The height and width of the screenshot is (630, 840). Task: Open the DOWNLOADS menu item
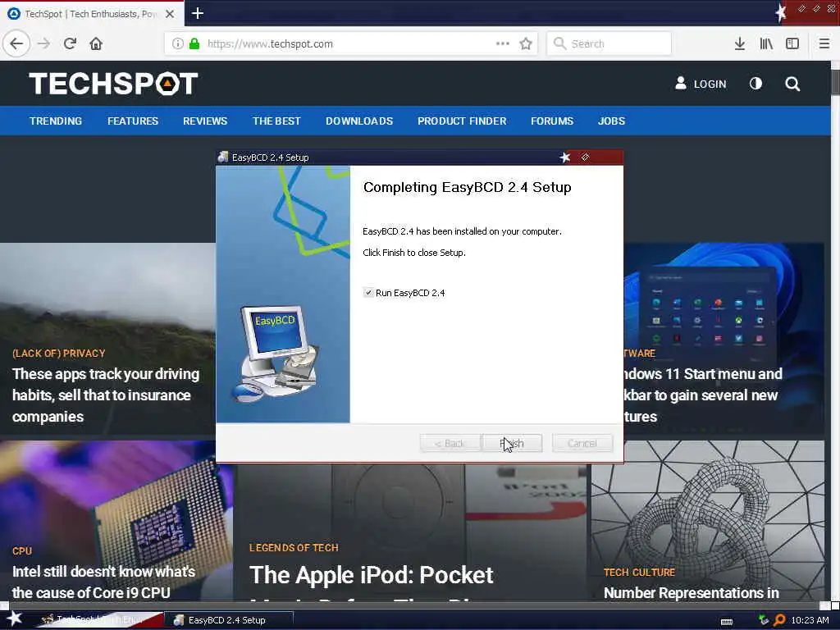pos(359,121)
